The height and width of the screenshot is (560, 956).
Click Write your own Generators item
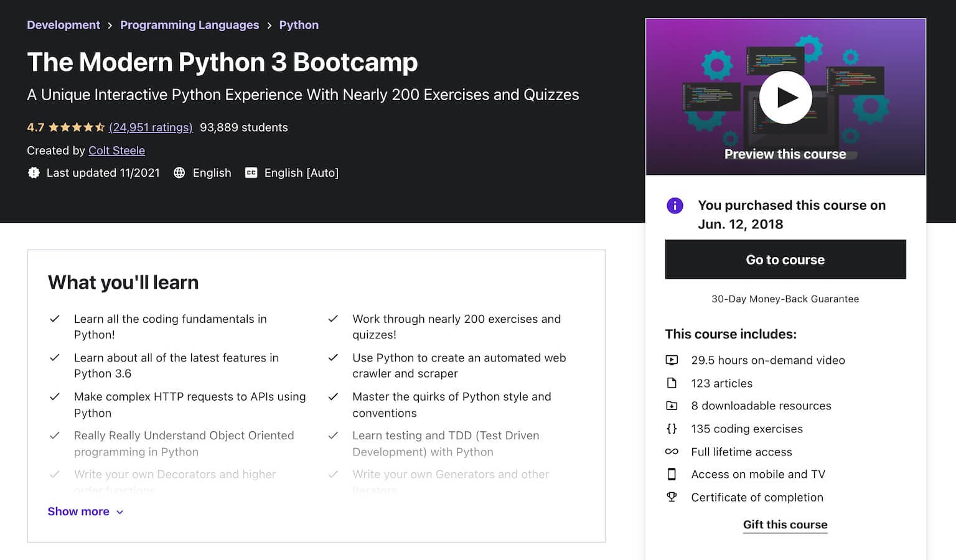pyautogui.click(x=451, y=482)
